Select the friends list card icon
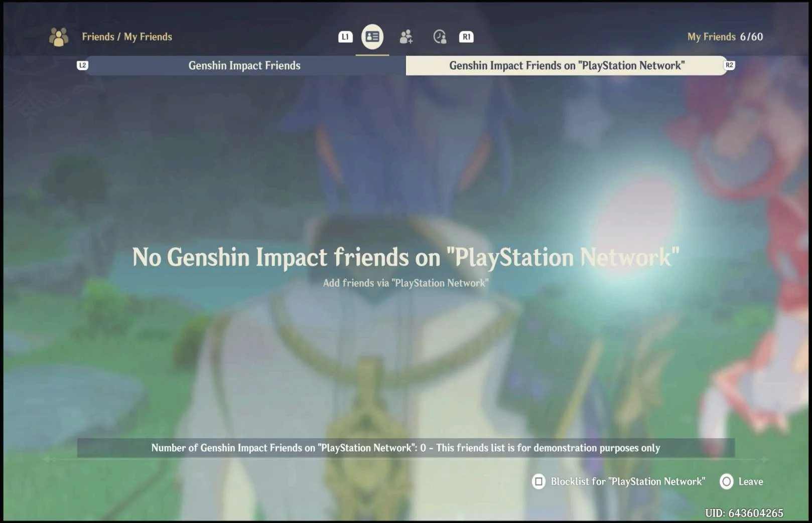Screen dimensions: 812x523 tap(372, 37)
